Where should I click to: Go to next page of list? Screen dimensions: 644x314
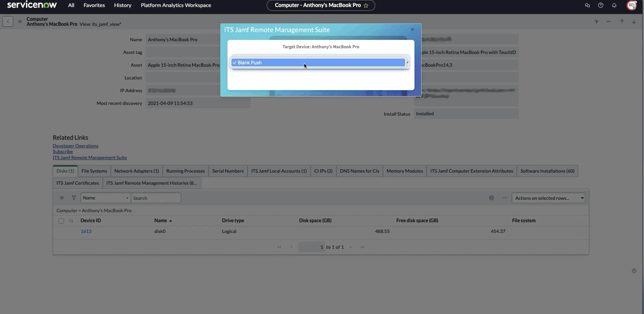351,247
